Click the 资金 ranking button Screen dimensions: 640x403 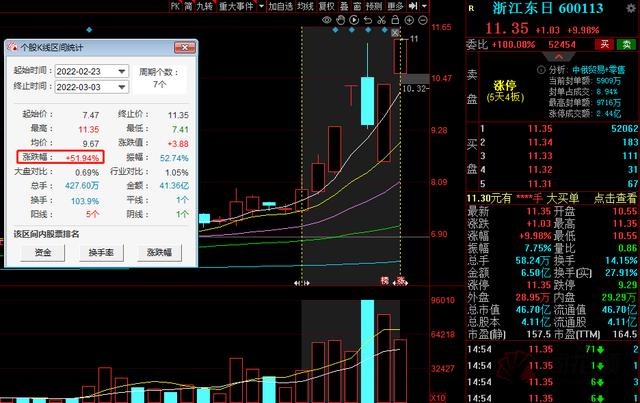coord(43,252)
